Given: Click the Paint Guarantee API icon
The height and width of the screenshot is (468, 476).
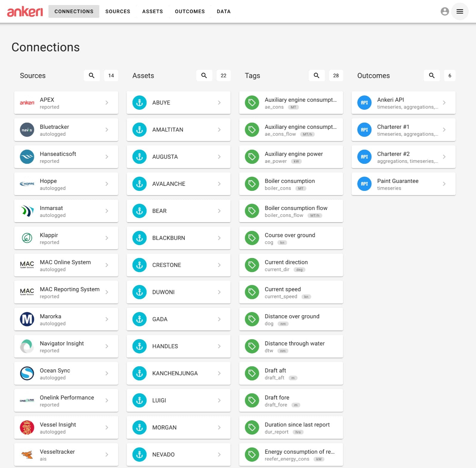Looking at the screenshot, I should tap(364, 184).
